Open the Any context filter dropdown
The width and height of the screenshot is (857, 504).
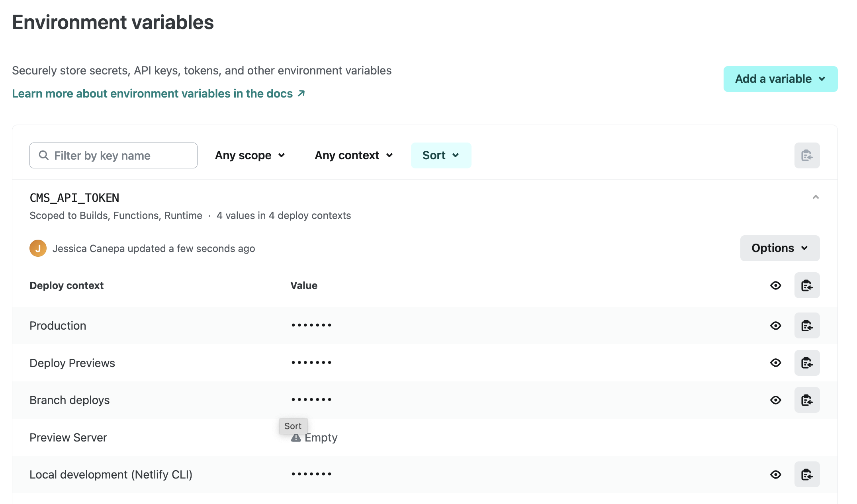click(354, 155)
